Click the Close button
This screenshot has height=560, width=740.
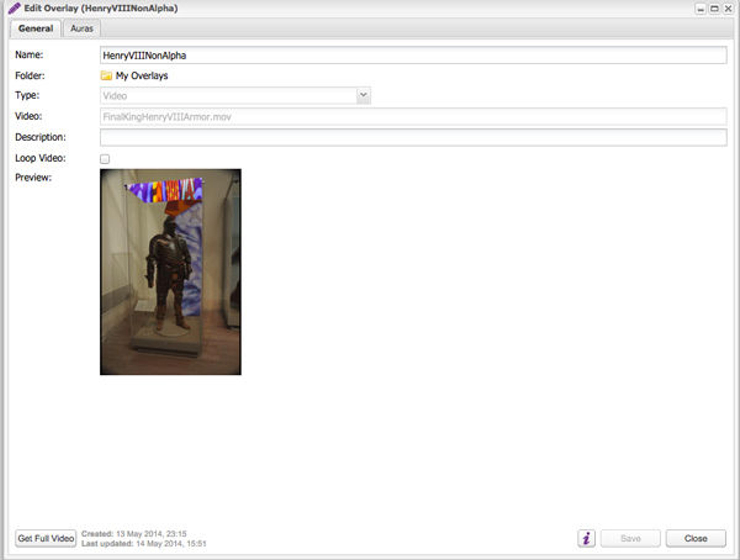coord(695,538)
